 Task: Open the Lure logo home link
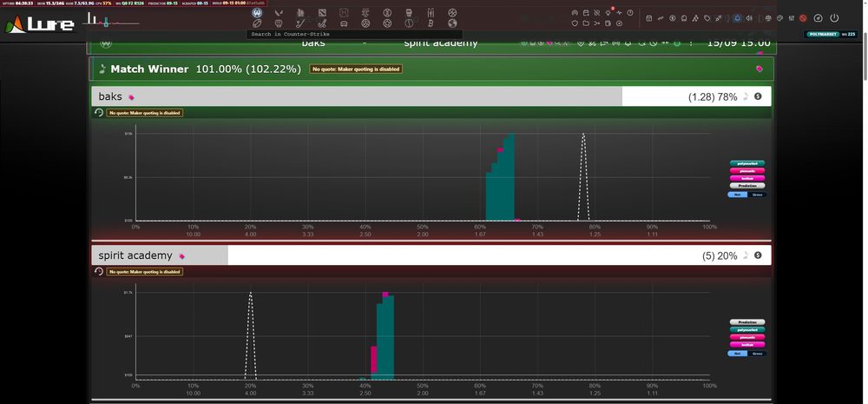[x=40, y=23]
